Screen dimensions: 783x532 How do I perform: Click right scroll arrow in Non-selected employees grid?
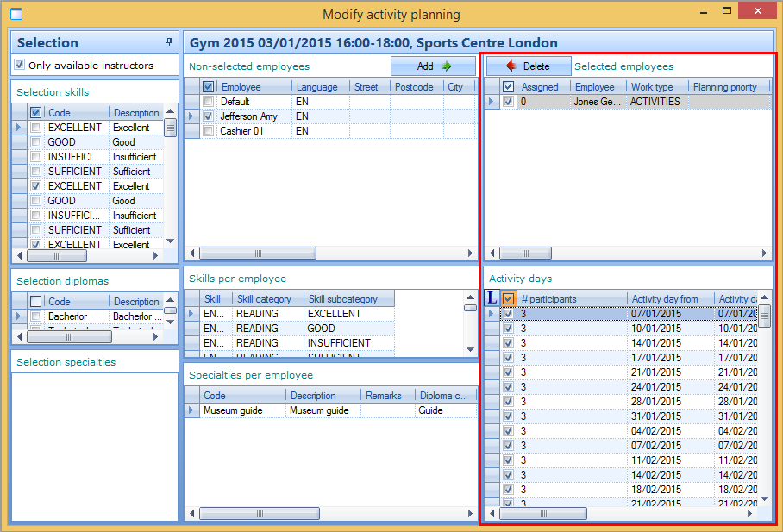pos(471,253)
